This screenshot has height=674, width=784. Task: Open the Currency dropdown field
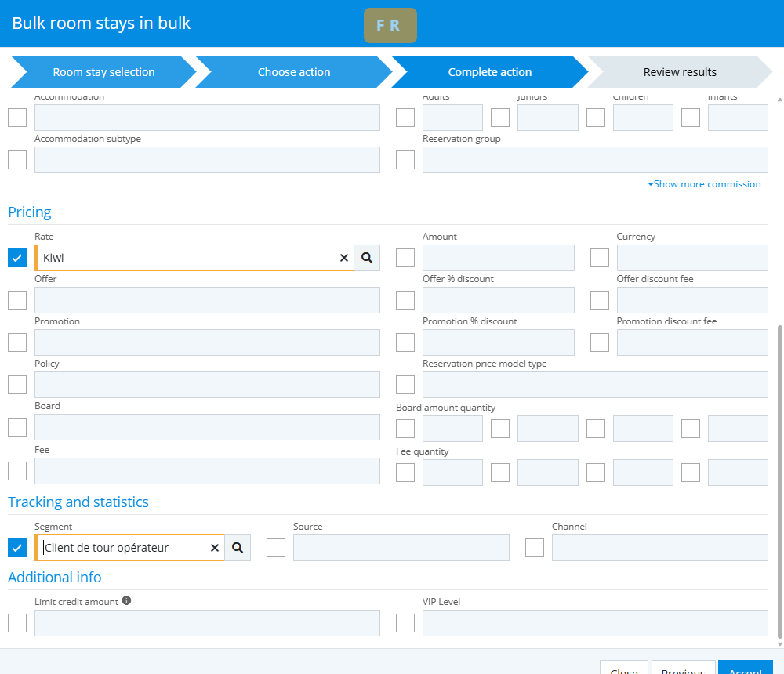692,258
